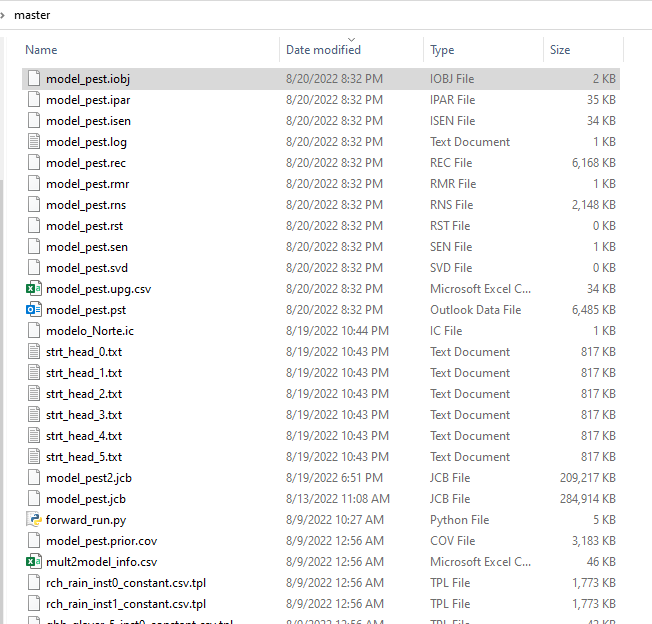
Task: Expand the breadcrumb chevron before master
Action: click(x=2, y=15)
